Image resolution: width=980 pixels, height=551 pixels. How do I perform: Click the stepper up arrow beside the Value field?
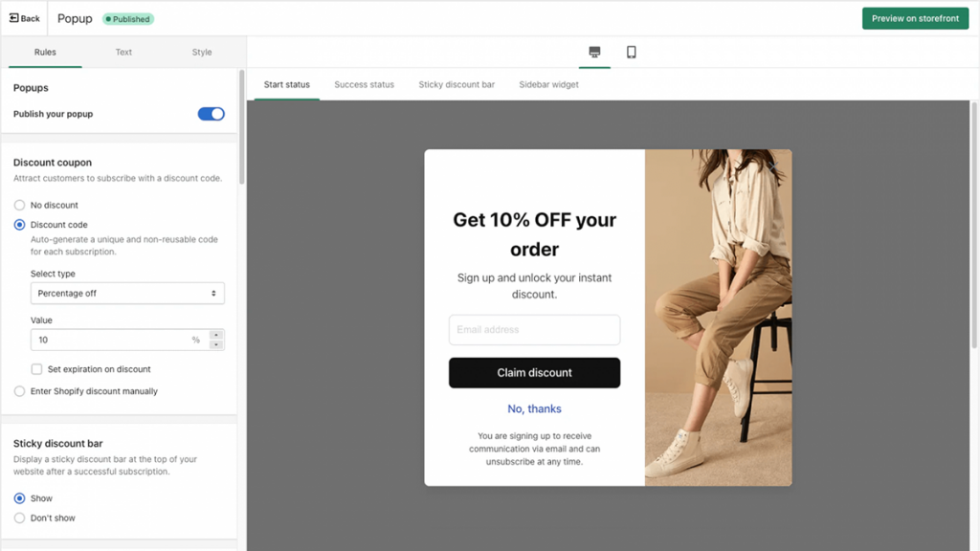pyautogui.click(x=216, y=335)
